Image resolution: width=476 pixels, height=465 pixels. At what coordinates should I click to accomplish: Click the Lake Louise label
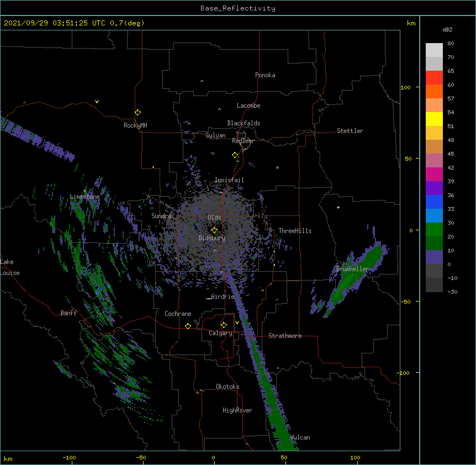tap(10, 267)
